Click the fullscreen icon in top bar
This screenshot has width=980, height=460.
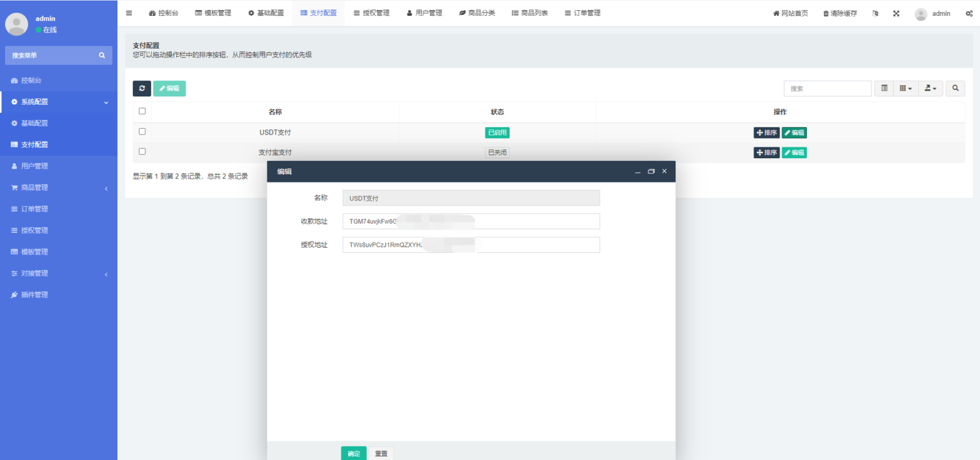(896, 13)
